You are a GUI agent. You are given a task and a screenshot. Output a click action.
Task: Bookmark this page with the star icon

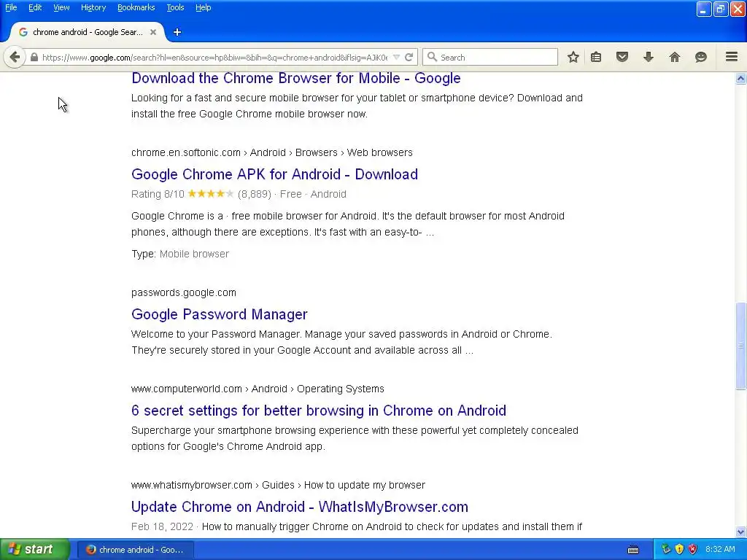click(573, 57)
